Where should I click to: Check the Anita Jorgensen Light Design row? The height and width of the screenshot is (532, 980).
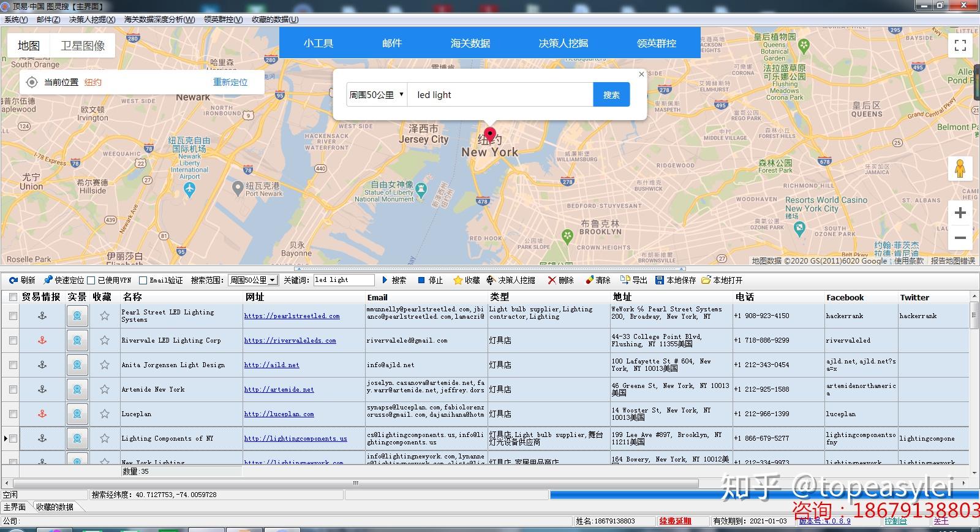13,365
